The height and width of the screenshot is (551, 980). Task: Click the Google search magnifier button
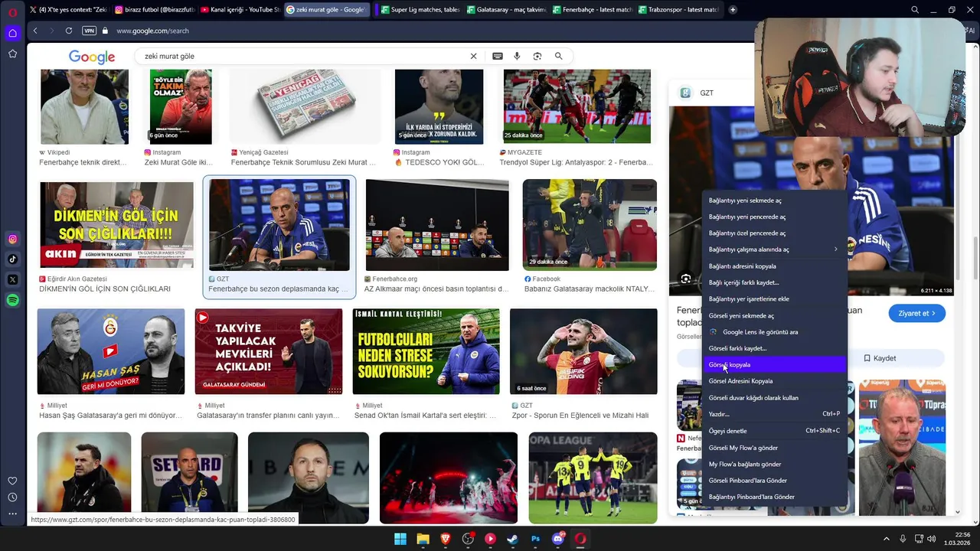click(559, 56)
